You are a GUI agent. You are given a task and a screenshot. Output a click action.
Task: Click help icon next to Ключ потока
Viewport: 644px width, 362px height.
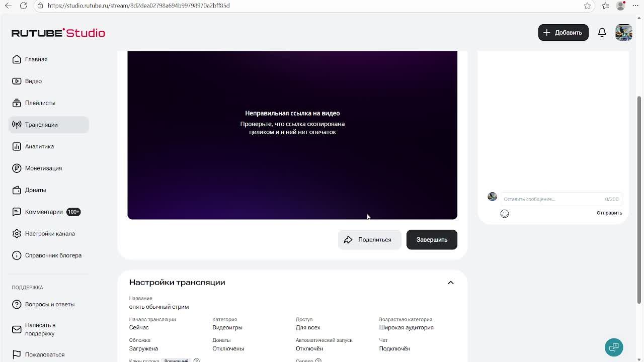pyautogui.click(x=197, y=360)
